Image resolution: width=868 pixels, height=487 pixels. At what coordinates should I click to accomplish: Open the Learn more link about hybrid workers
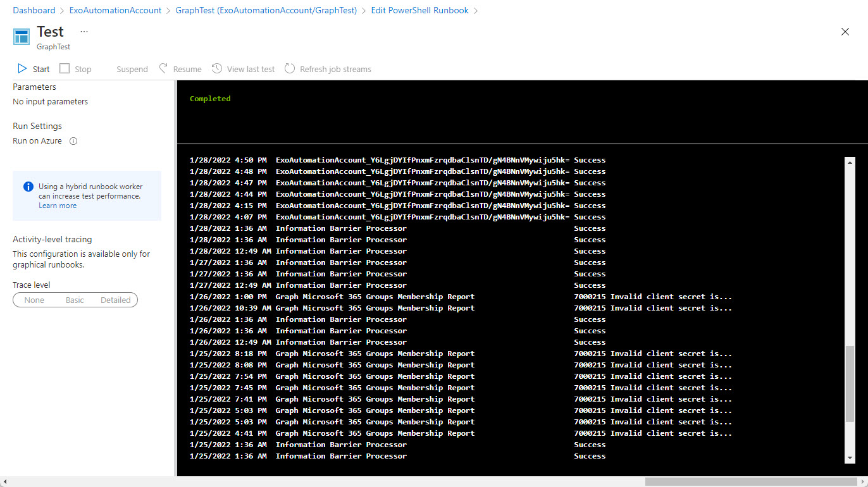click(58, 205)
